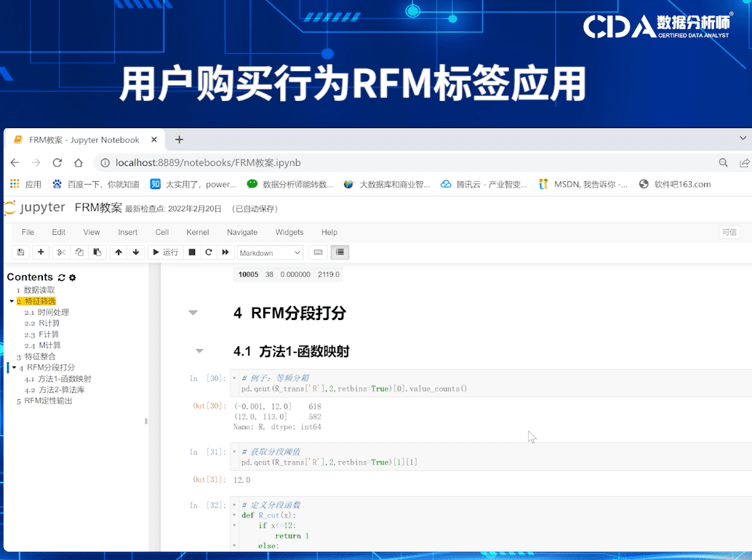Image resolution: width=752 pixels, height=560 pixels.
Task: Share this page icon in address bar
Action: 744,162
